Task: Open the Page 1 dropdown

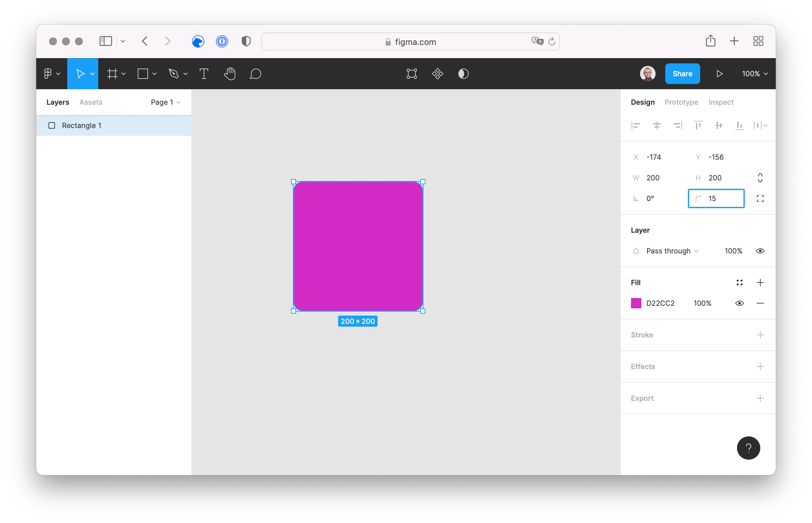Action: (x=165, y=102)
